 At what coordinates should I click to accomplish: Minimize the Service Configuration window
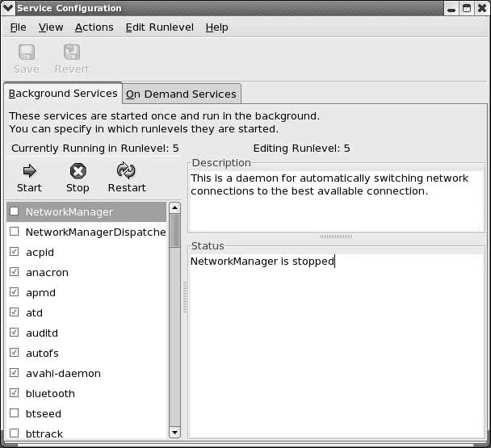451,8
